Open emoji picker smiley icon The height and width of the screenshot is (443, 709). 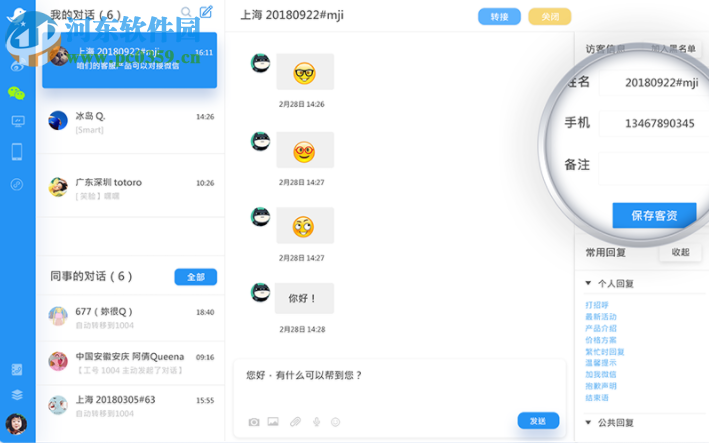pyautogui.click(x=336, y=422)
